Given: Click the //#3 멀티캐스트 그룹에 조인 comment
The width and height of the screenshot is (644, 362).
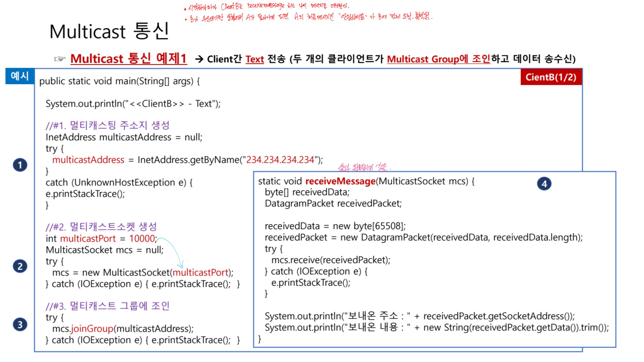Looking at the screenshot, I should (108, 306).
